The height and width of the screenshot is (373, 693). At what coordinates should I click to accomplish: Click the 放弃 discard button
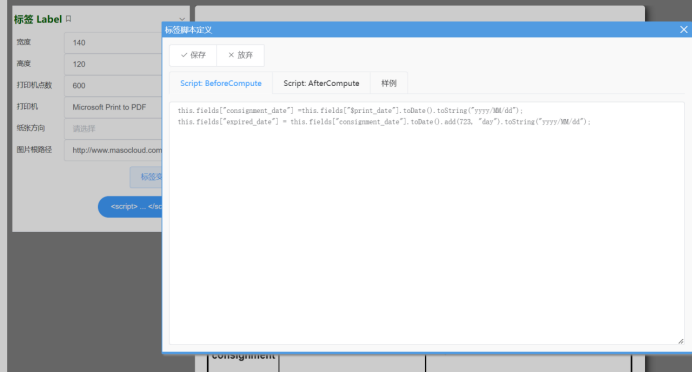coord(240,55)
